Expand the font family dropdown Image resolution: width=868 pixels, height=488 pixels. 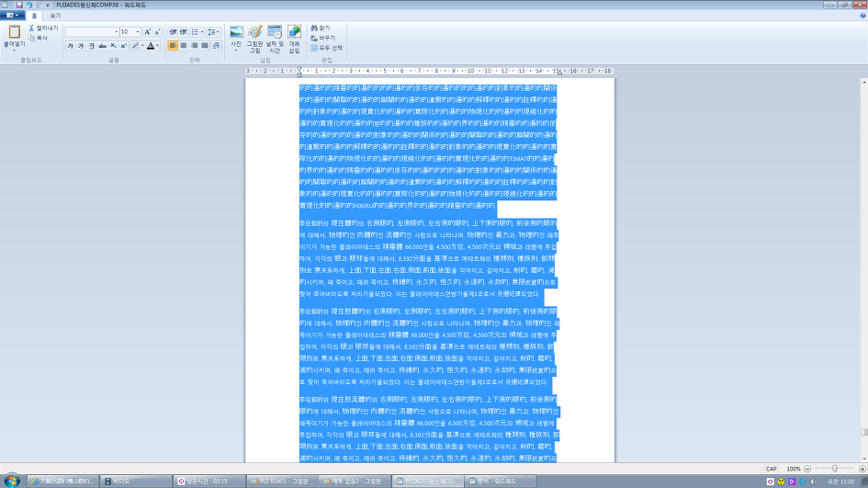point(117,31)
